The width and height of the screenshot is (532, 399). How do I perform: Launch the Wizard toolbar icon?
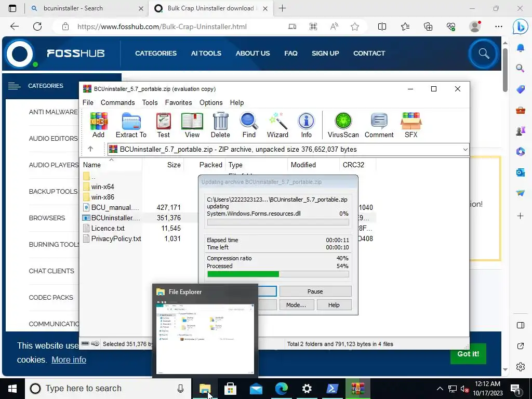coord(277,125)
